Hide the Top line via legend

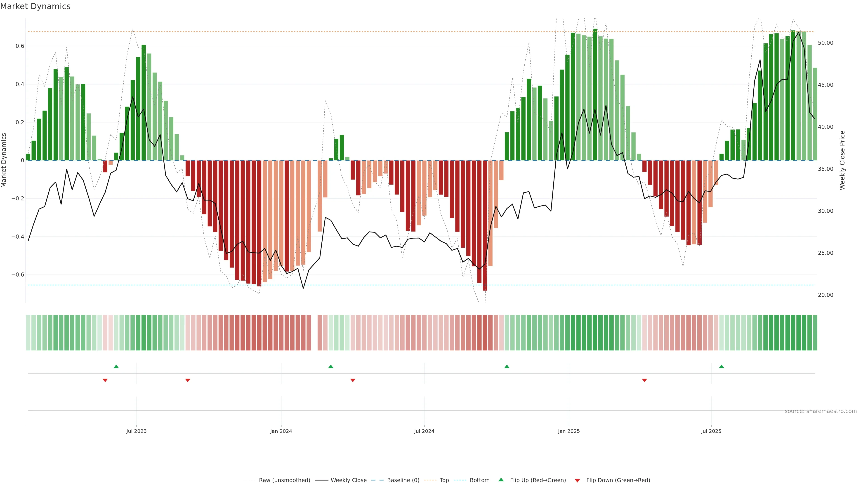tap(444, 480)
